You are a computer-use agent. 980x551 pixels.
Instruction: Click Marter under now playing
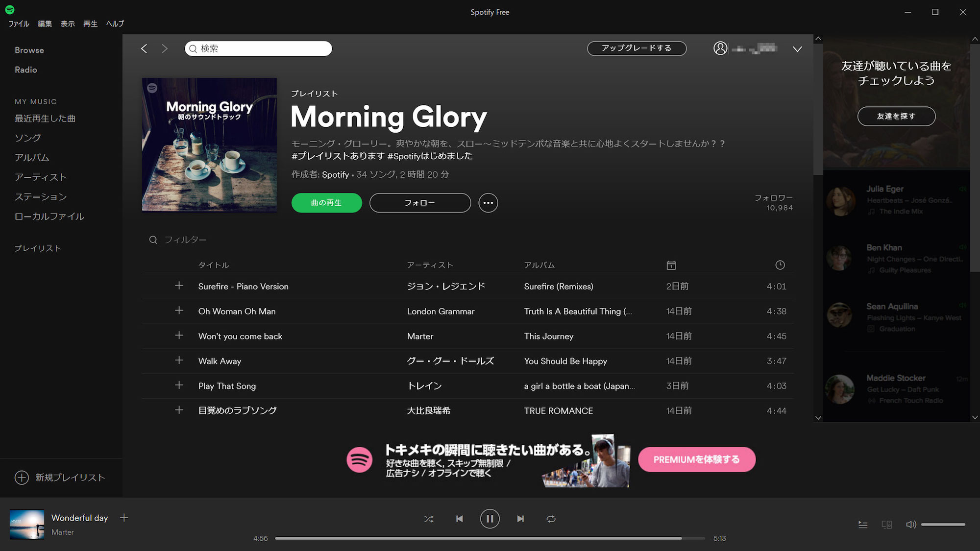(63, 532)
